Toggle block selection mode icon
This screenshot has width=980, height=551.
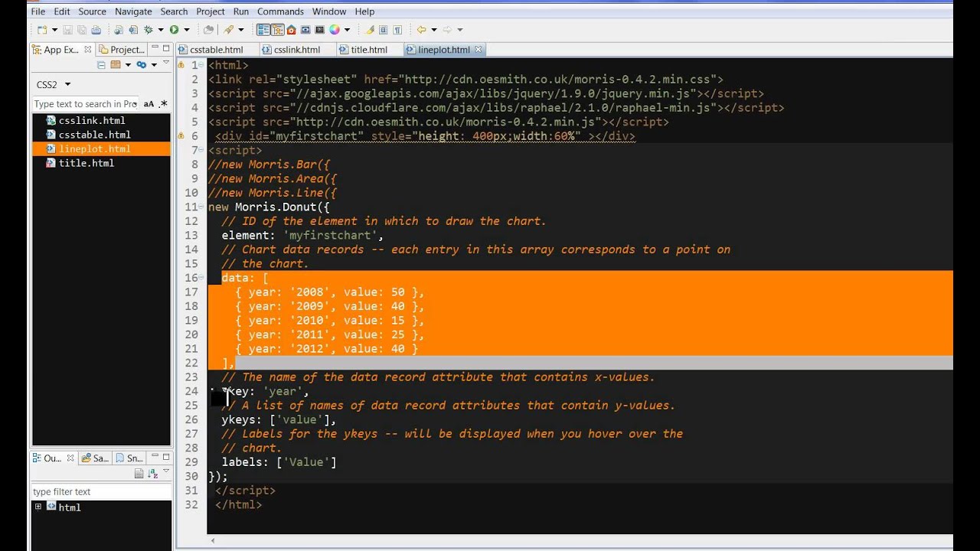(x=383, y=30)
